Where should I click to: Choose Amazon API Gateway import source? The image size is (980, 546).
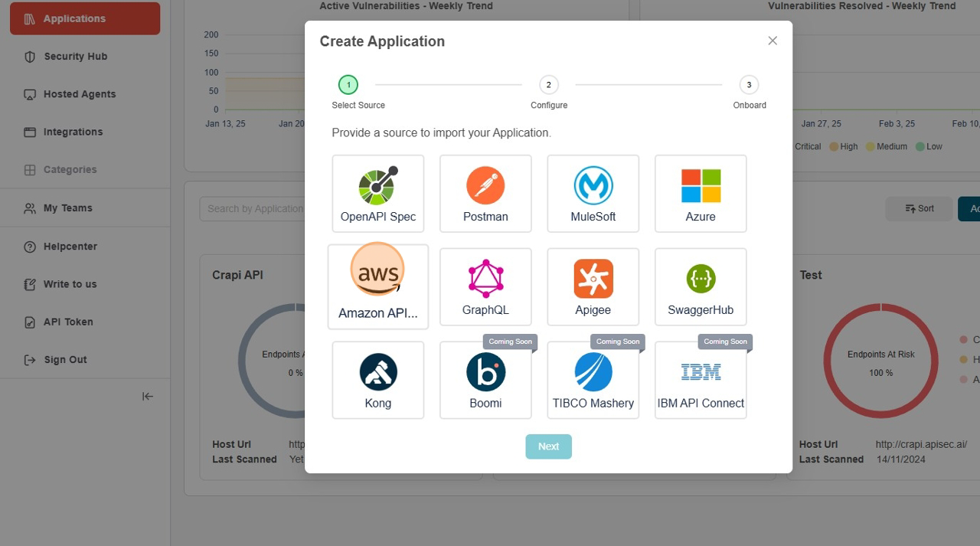pos(377,286)
